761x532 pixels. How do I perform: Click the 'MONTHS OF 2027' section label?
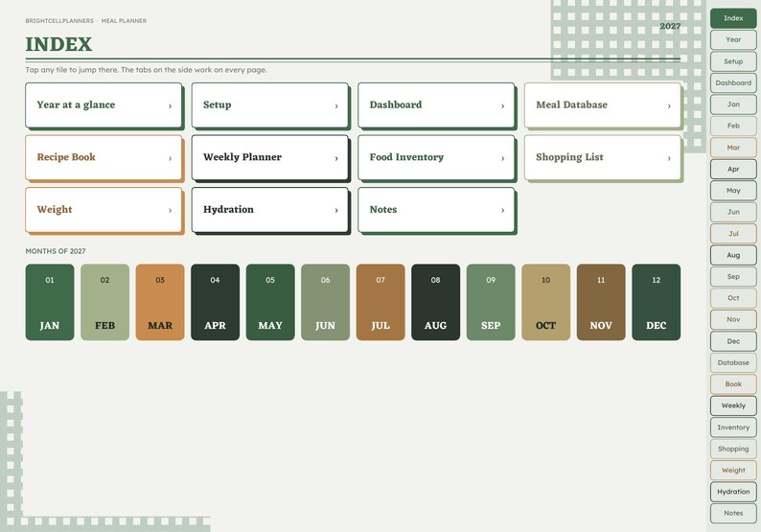point(56,251)
